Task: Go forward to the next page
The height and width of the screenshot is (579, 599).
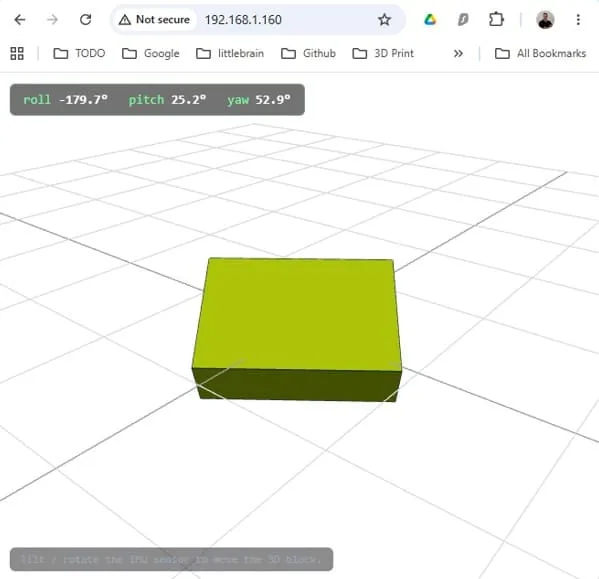Action: pyautogui.click(x=52, y=19)
